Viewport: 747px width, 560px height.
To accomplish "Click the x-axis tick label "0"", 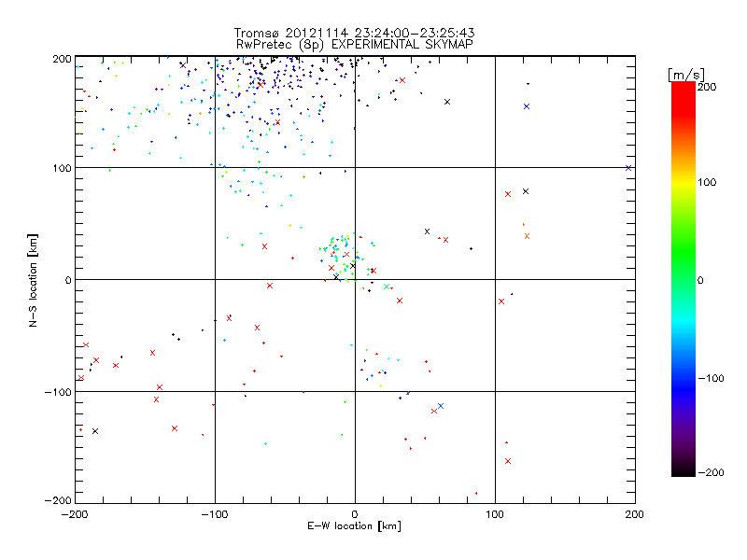I will [355, 514].
